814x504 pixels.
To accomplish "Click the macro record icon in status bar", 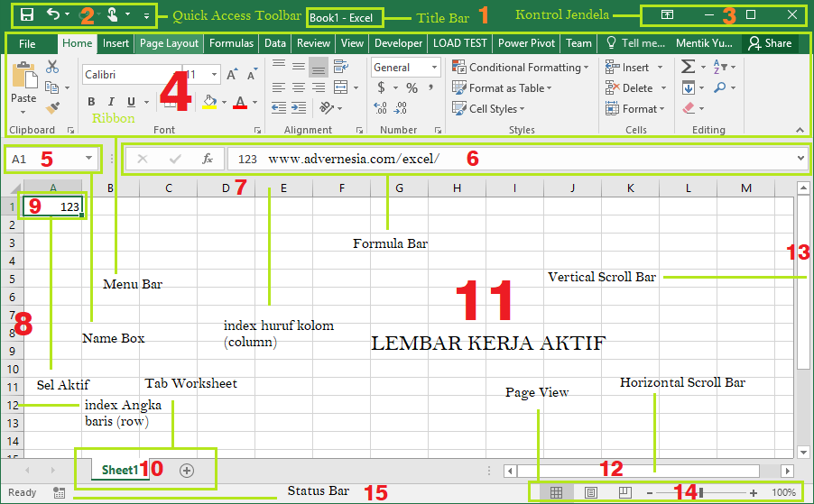I will [60, 492].
